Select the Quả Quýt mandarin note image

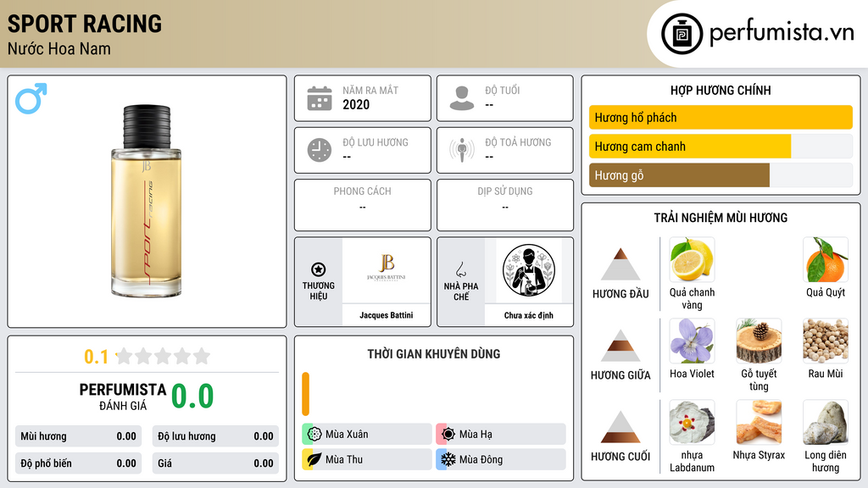[x=826, y=260]
